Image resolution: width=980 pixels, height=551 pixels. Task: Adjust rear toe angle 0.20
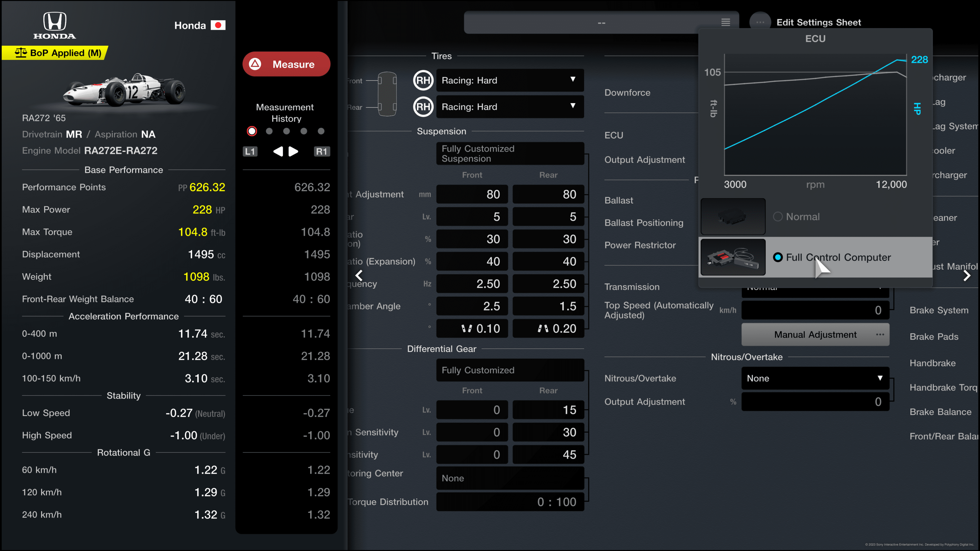click(548, 329)
